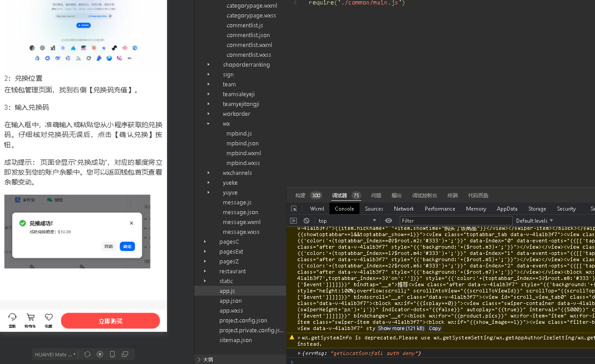
Task: Click the clear console icon
Action: 306,220
